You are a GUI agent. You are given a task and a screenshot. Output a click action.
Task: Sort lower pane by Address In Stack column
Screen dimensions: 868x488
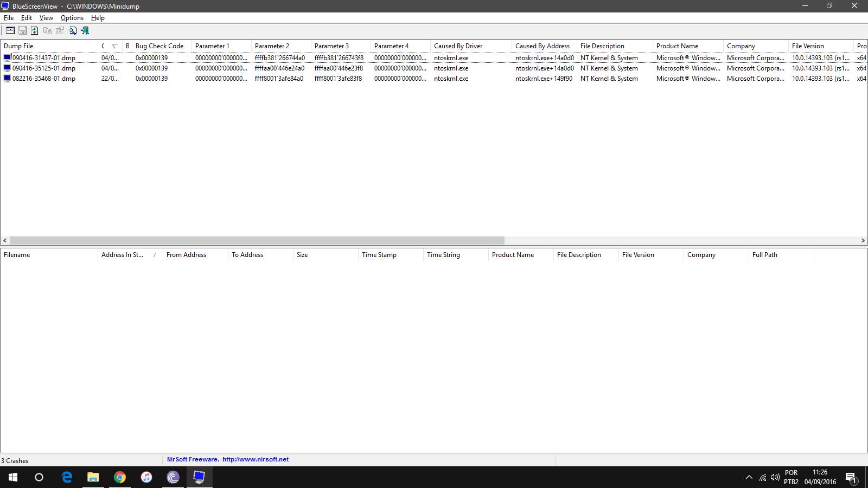pyautogui.click(x=130, y=255)
